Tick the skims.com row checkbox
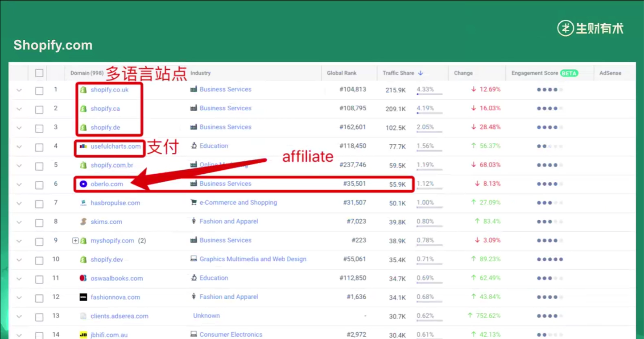This screenshot has height=339, width=644. coord(39,222)
